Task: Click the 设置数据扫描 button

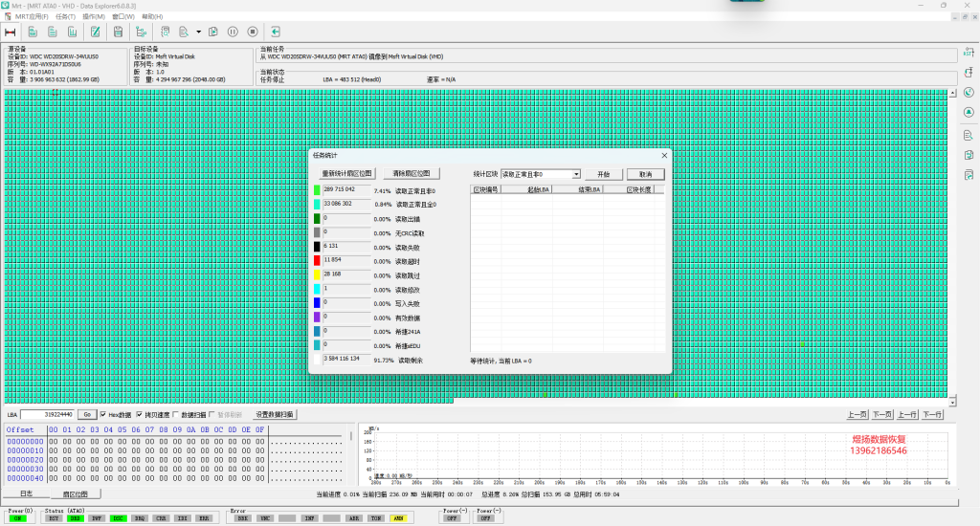Action: (275, 414)
